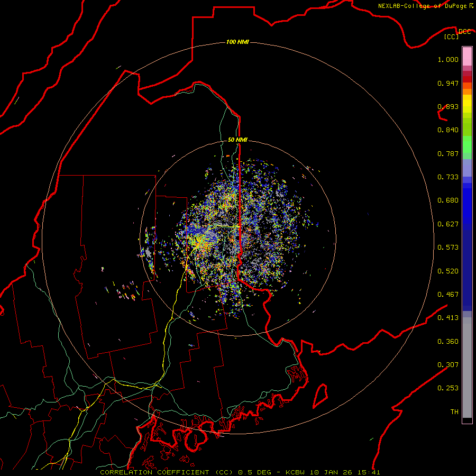Click the 0.733 color scale label
The height and width of the screenshot is (476, 476).
(448, 177)
